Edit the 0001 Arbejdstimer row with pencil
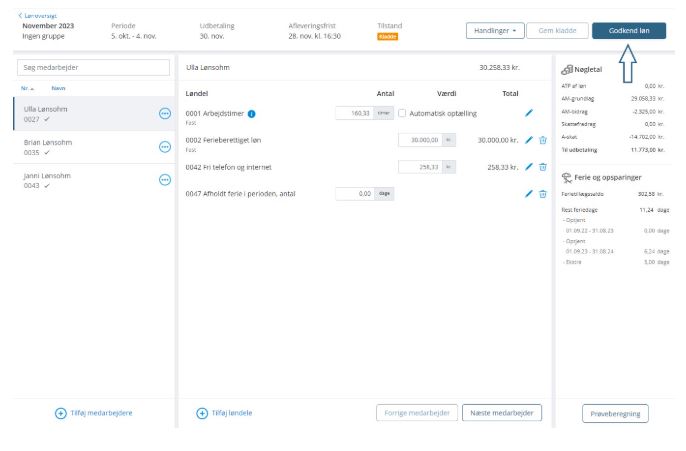Screen dimensions: 686x451 click(x=529, y=114)
